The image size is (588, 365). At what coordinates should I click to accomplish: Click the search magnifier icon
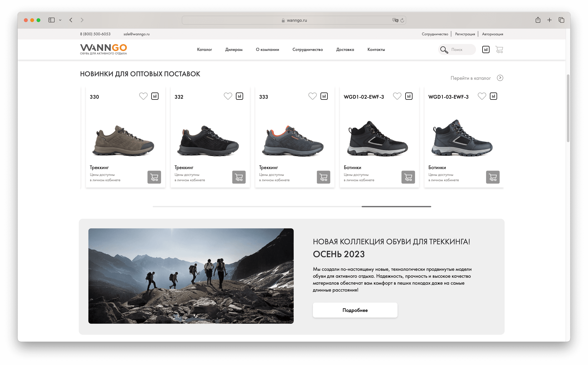(444, 50)
